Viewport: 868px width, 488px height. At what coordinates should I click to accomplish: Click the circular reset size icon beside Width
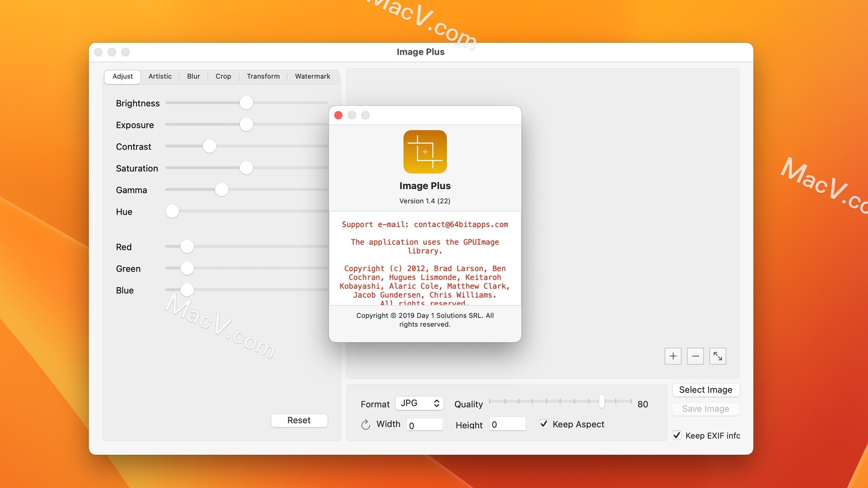pyautogui.click(x=365, y=424)
